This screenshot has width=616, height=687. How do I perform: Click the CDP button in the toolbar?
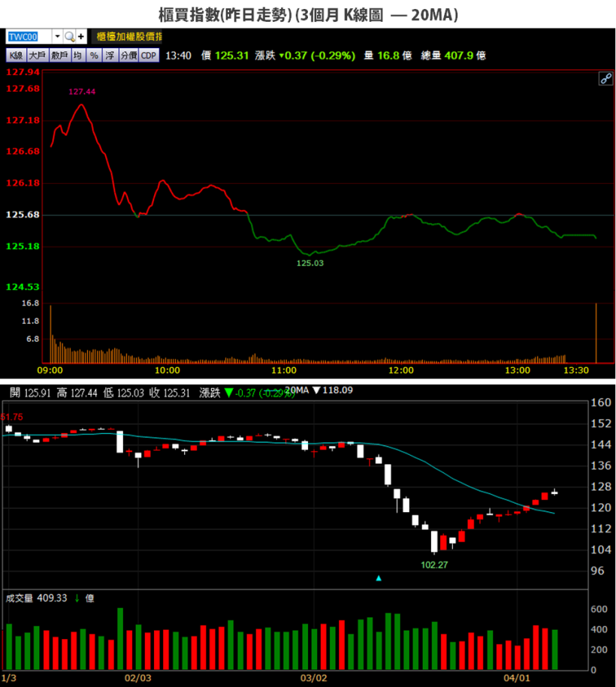pos(149,56)
